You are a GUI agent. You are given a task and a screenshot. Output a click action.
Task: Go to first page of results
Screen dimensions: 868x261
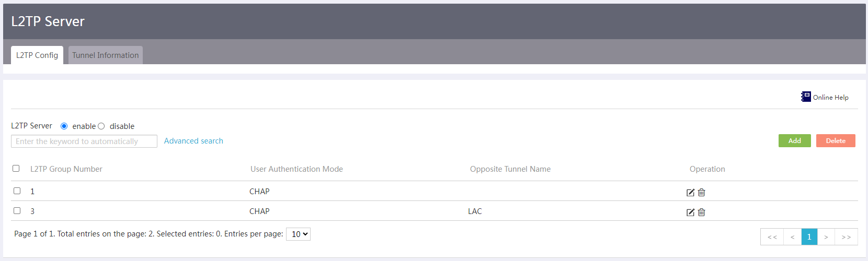pyautogui.click(x=772, y=237)
